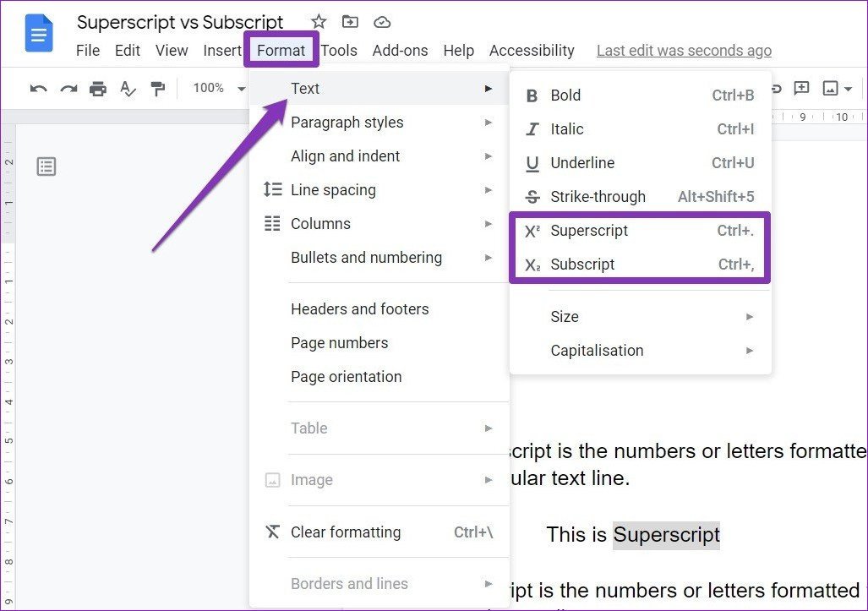Choose Subscript in the Text submenu
The width and height of the screenshot is (868, 611).
pyautogui.click(x=640, y=264)
